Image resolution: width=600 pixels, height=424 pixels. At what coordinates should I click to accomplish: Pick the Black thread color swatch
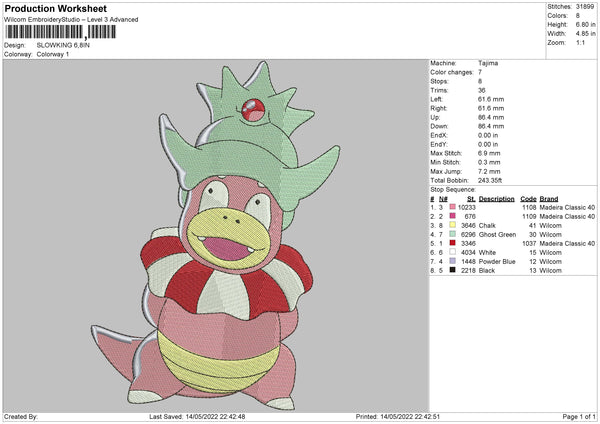pos(453,270)
